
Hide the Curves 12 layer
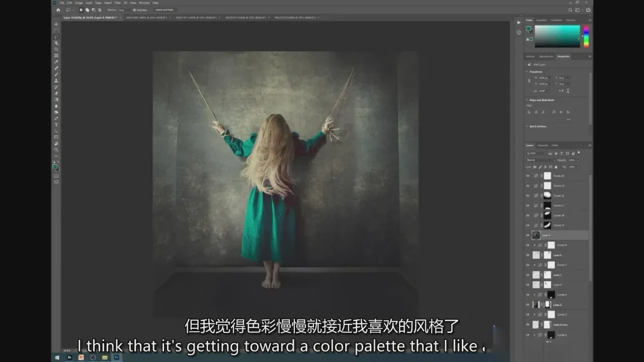528,196
